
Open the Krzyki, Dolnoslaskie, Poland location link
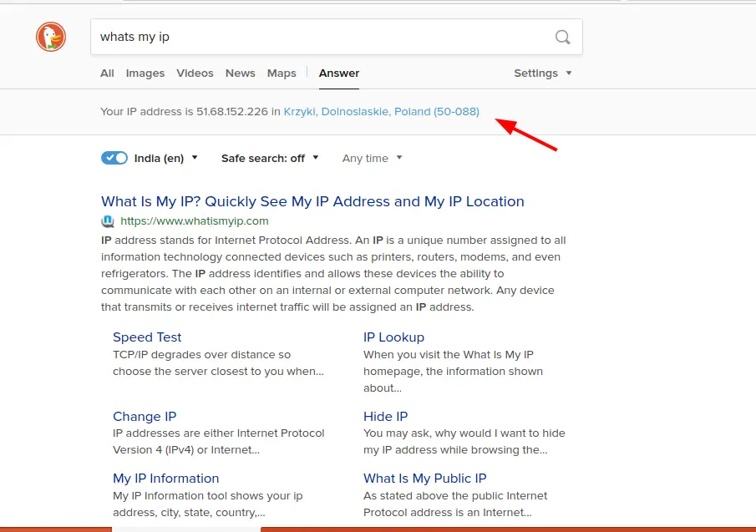tap(382, 112)
